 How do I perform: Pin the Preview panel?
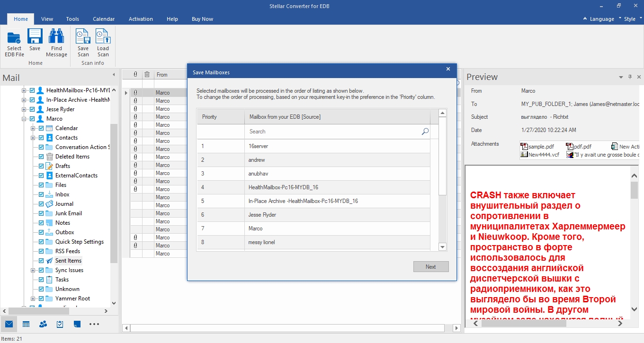pos(630,77)
